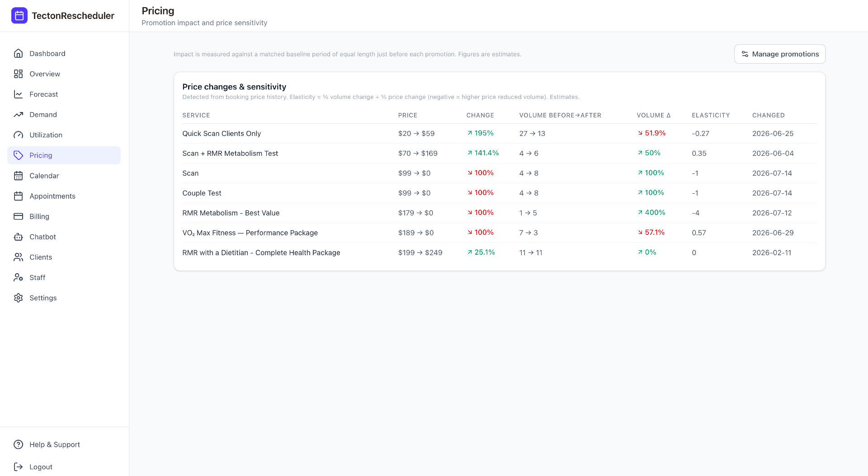Select the Billing menu item
868x476 pixels.
(x=64, y=216)
